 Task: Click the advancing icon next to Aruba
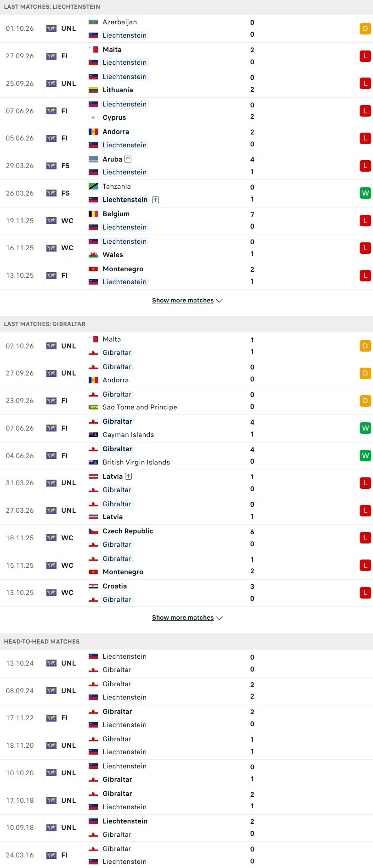click(x=128, y=159)
